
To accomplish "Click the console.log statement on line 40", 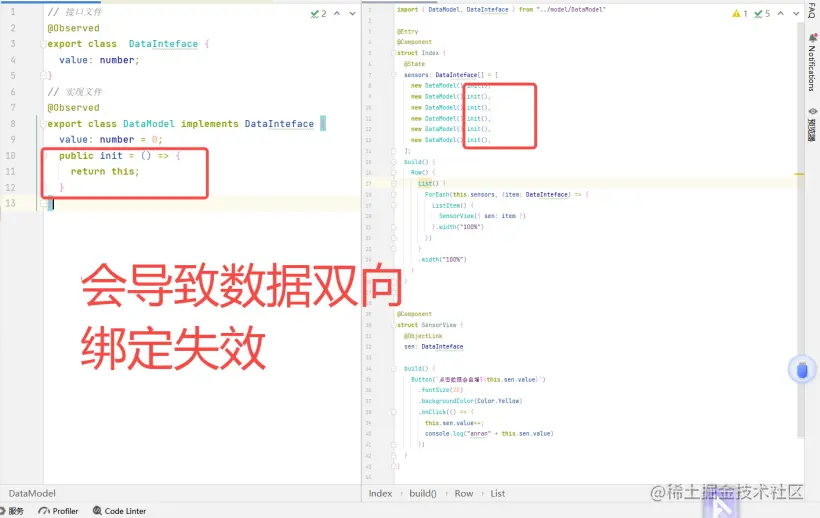I will 489,433.
